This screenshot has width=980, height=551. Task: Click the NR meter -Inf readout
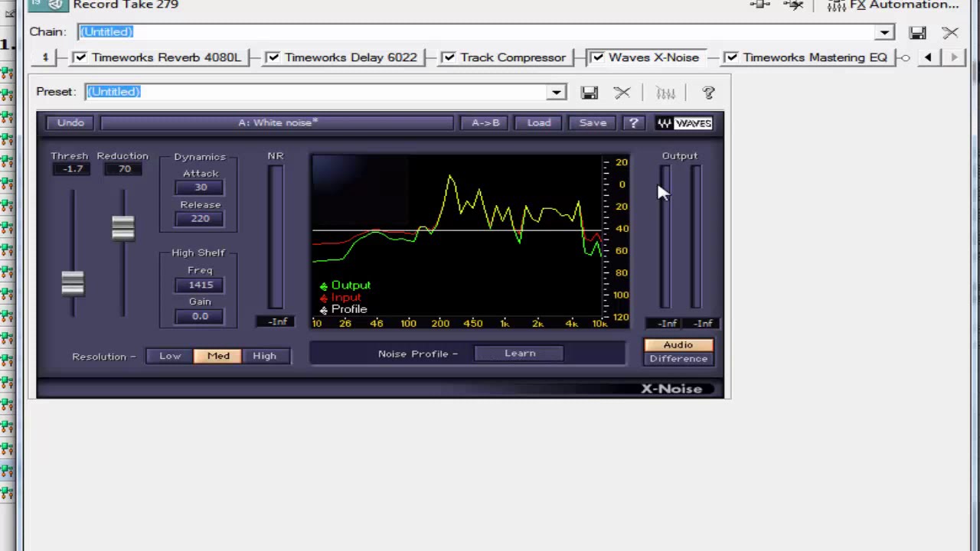click(x=277, y=322)
